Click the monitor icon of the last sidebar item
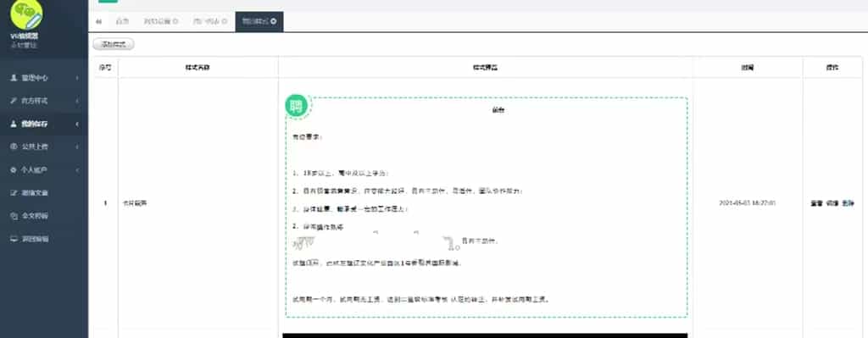The width and height of the screenshot is (868, 338). point(14,239)
